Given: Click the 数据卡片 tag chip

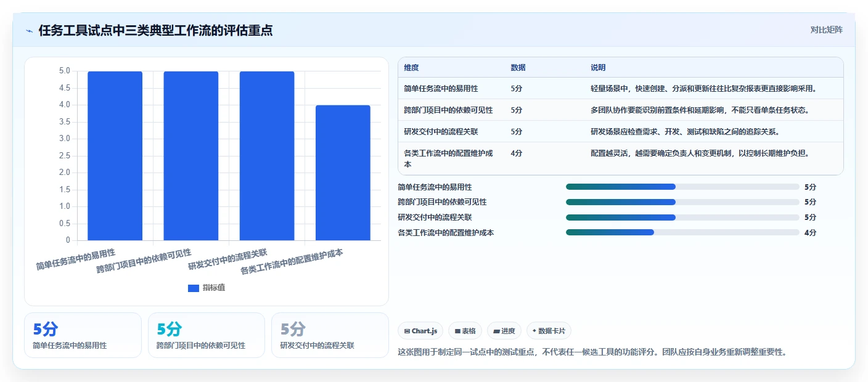Looking at the screenshot, I should point(548,331).
